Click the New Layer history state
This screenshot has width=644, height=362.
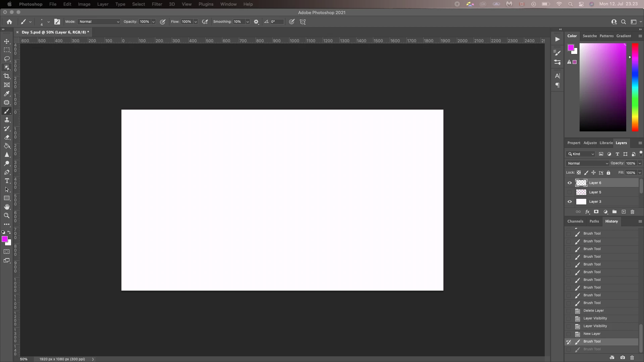[x=592, y=334]
